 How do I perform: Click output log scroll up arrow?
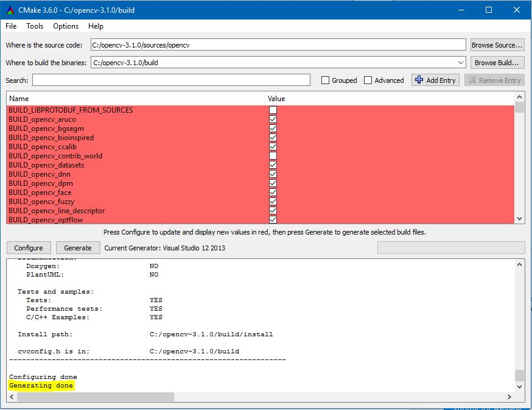tap(519, 264)
